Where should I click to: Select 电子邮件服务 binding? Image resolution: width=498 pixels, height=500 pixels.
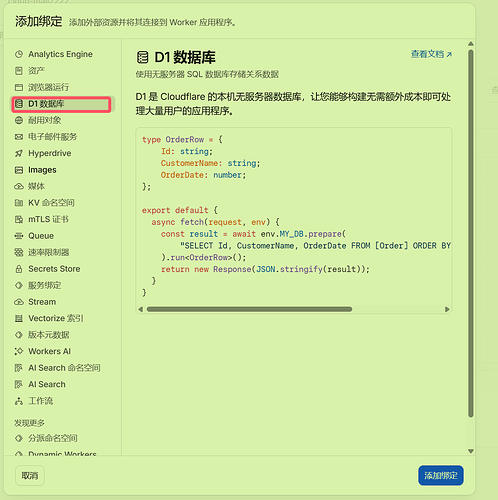[x=63, y=137]
